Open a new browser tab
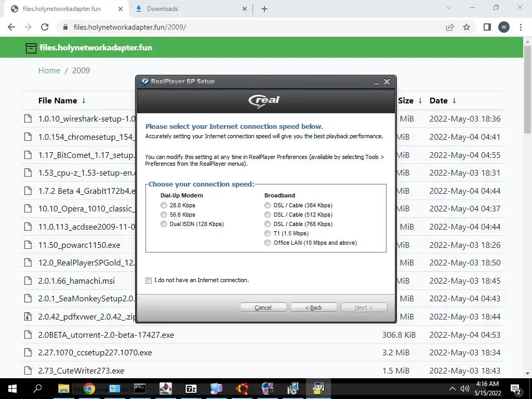 click(x=264, y=9)
